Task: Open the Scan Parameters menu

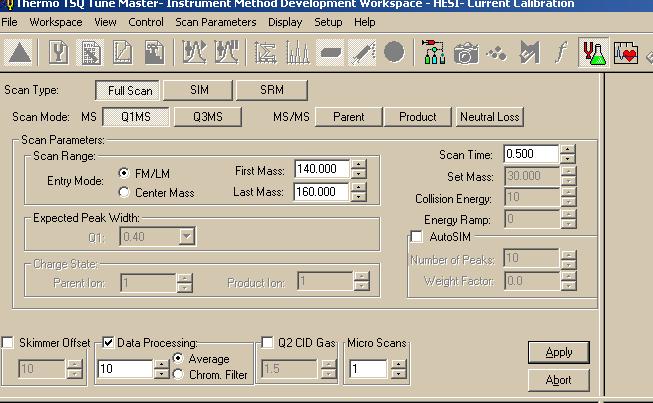Action: point(216,22)
